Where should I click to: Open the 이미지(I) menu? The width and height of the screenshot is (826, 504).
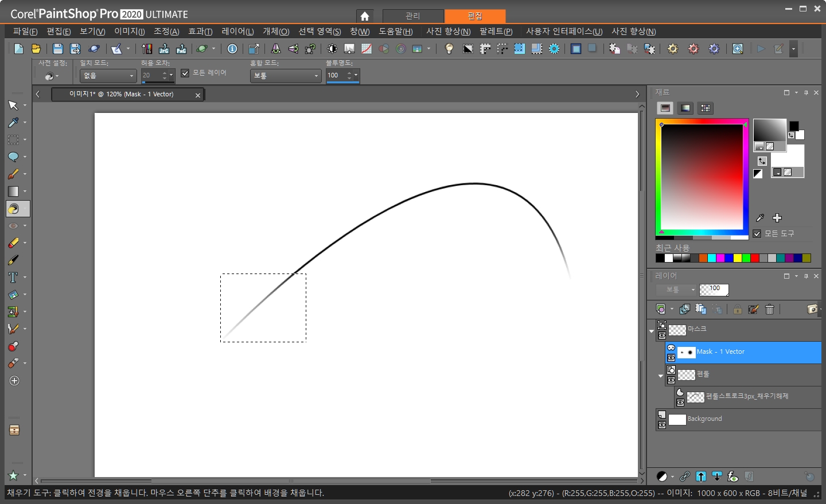[130, 31]
